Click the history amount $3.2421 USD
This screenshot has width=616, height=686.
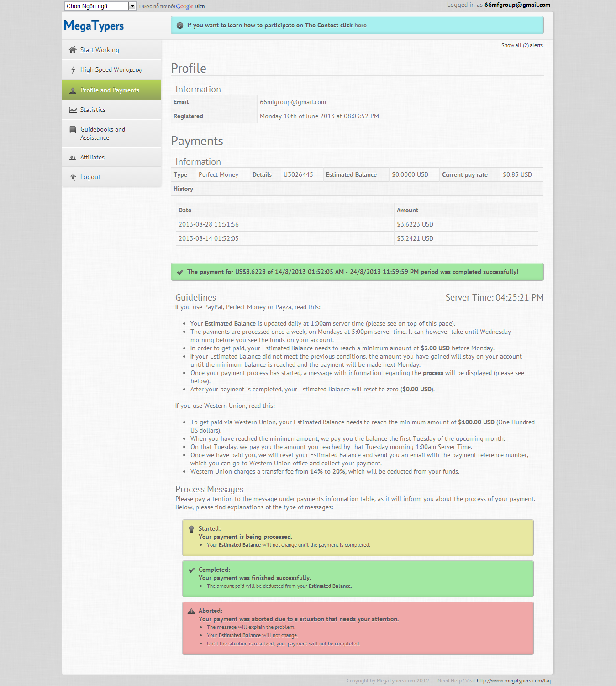pyautogui.click(x=415, y=238)
